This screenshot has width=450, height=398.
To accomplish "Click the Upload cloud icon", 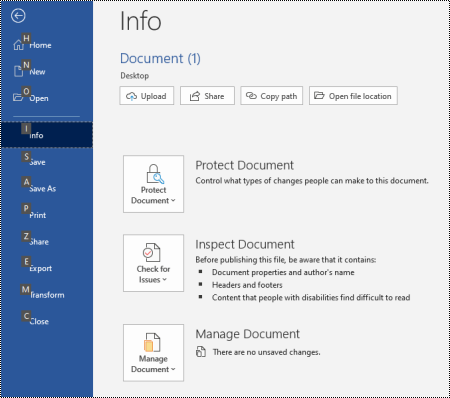I will coord(131,96).
